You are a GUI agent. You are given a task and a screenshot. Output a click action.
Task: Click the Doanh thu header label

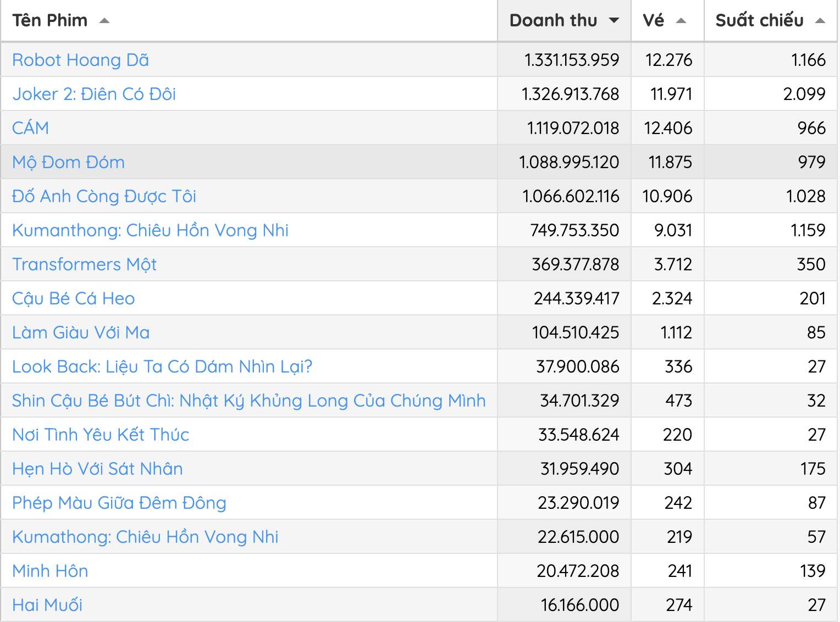coord(553,20)
